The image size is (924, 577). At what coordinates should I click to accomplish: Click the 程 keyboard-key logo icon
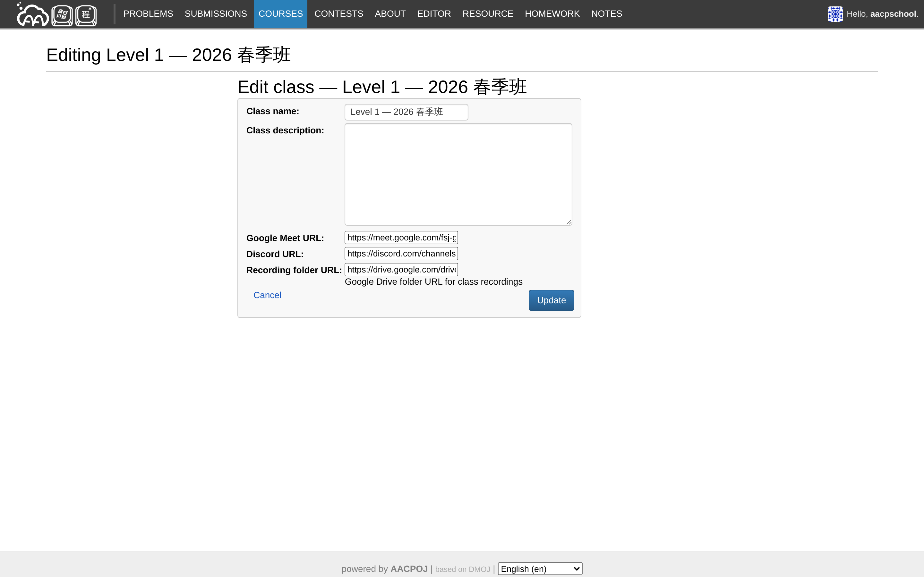[86, 15]
